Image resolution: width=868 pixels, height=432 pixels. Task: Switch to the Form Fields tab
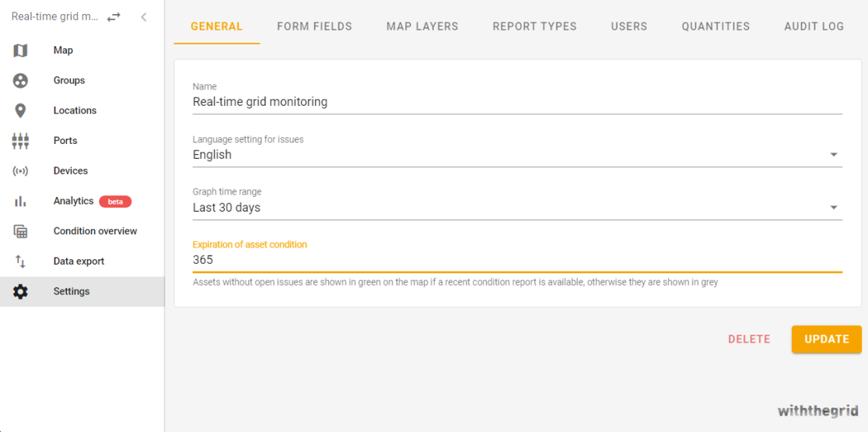coord(314,26)
